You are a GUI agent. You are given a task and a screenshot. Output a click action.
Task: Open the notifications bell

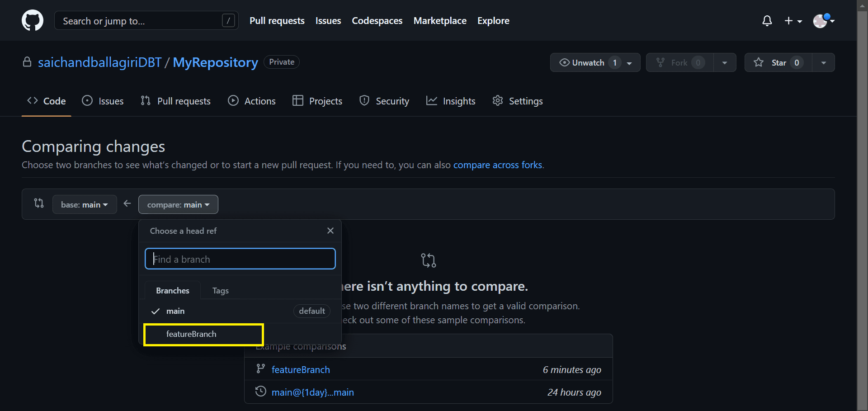click(x=767, y=21)
